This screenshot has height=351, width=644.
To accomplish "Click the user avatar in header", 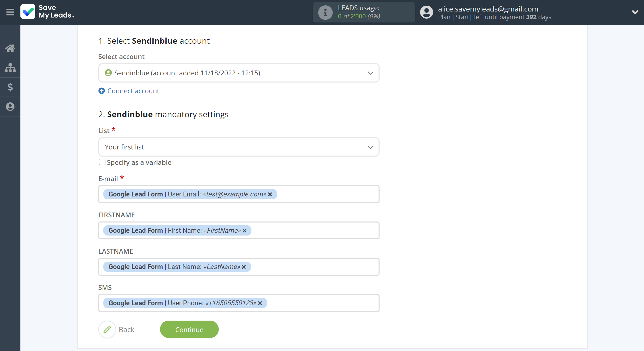I will click(x=427, y=12).
